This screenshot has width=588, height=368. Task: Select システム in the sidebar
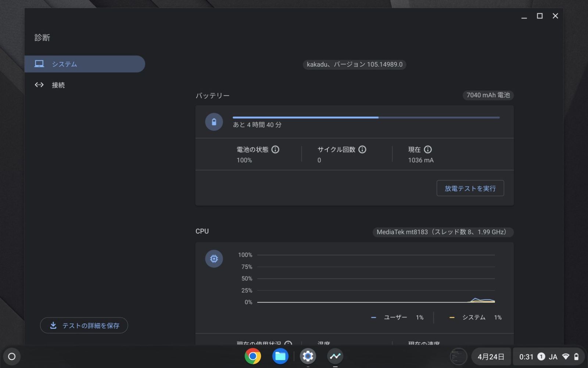(x=85, y=64)
